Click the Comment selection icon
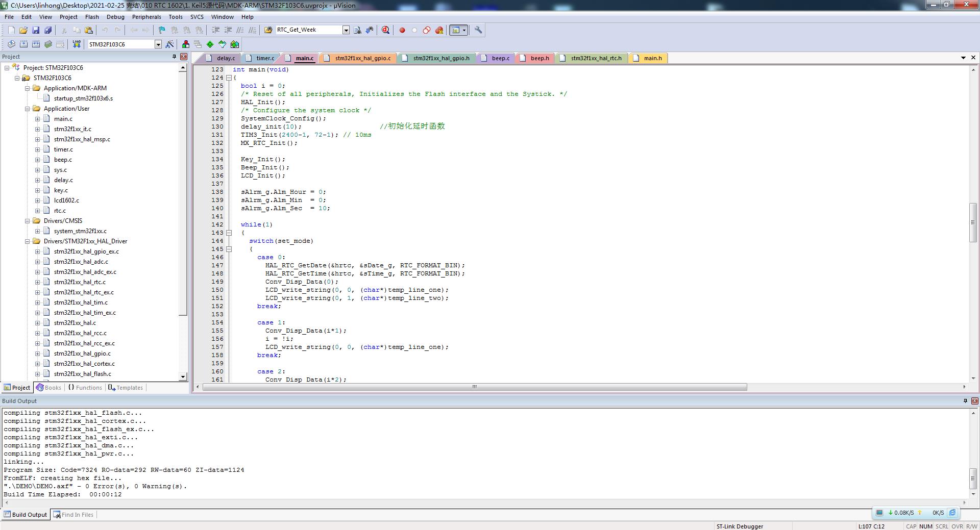Screen dimensions: 980x530 point(240,30)
